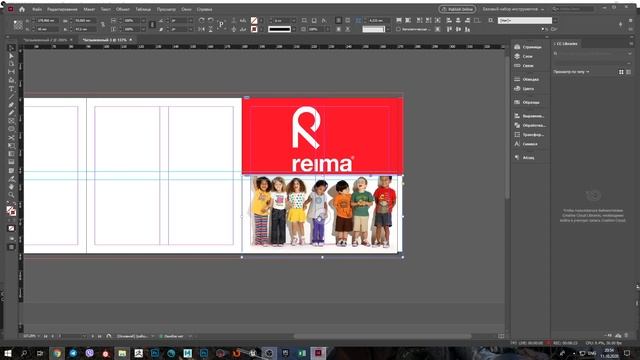Toggle Автоподгонка (auto-fit) checkbox
Screen dimensions: 640x360
398,29
